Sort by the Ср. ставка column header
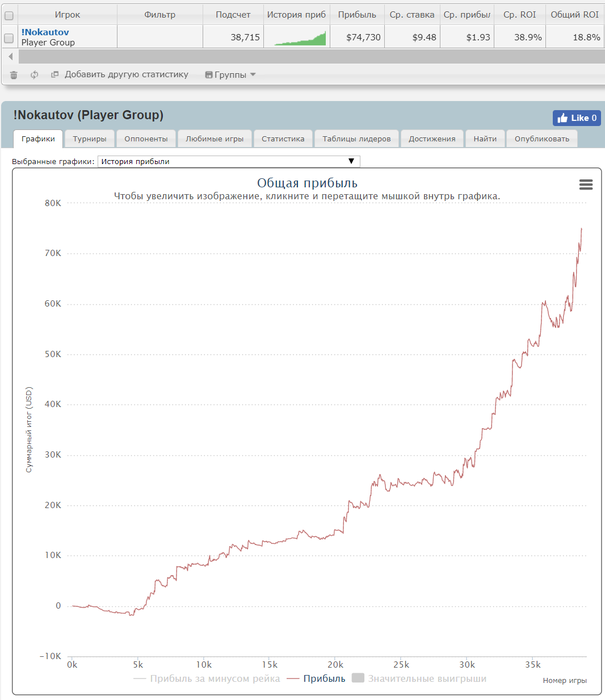The width and height of the screenshot is (605, 700). (412, 15)
